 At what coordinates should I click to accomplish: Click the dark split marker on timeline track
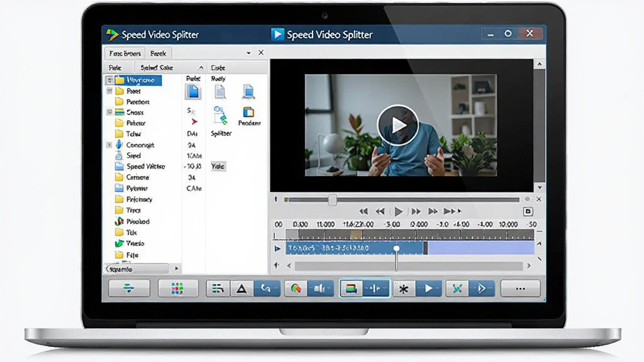[426, 248]
